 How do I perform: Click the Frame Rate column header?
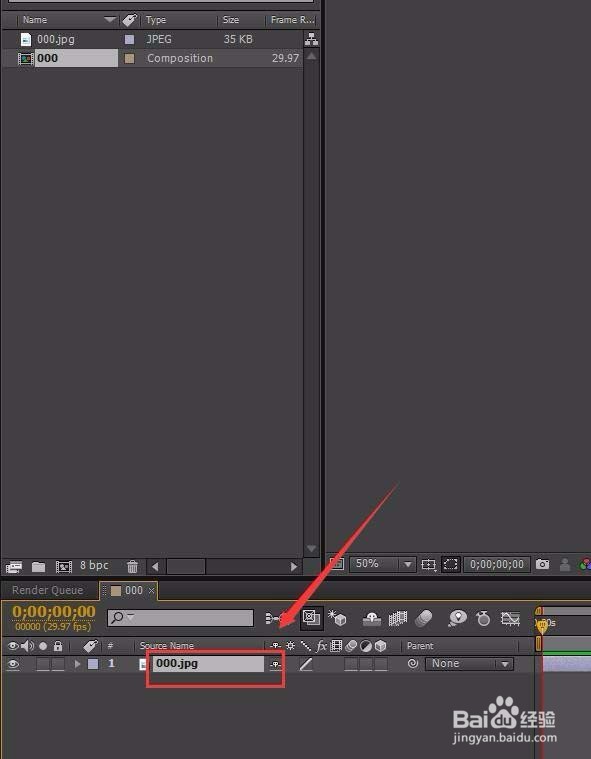click(x=292, y=20)
